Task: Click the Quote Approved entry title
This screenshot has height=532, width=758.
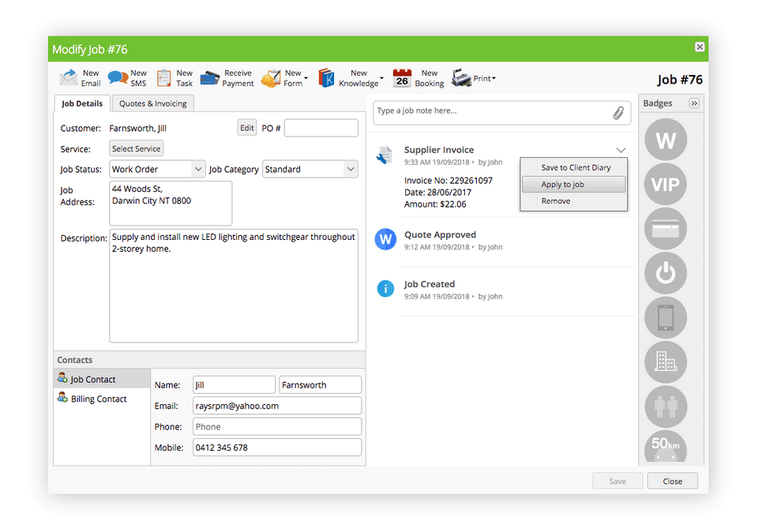Action: click(440, 235)
